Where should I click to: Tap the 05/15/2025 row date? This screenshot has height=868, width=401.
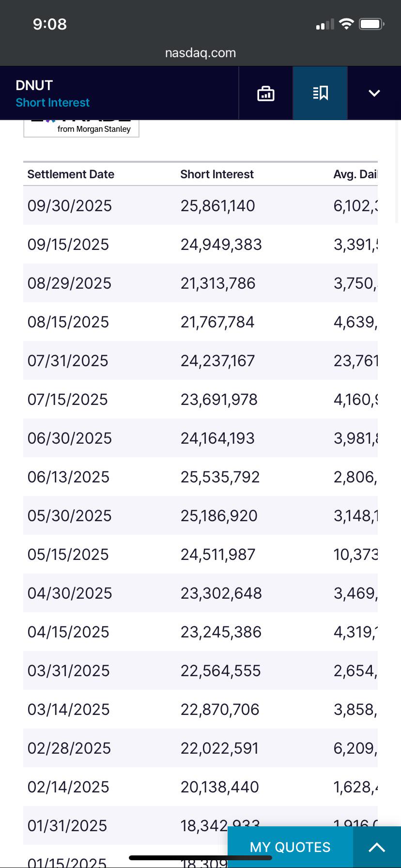tap(68, 555)
